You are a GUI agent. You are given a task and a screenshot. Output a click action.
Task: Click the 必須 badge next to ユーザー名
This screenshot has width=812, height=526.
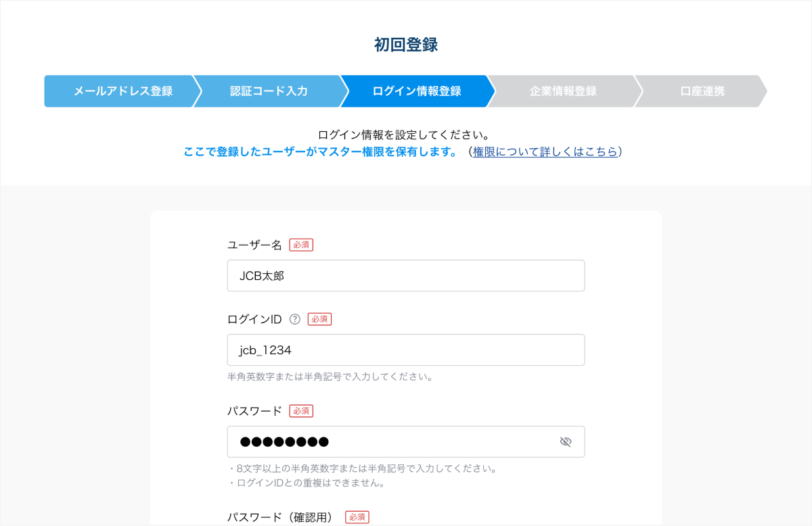[301, 245]
